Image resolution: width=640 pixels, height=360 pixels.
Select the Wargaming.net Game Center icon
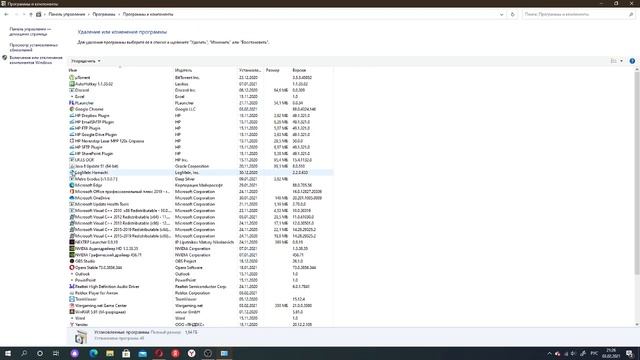tap(72, 306)
